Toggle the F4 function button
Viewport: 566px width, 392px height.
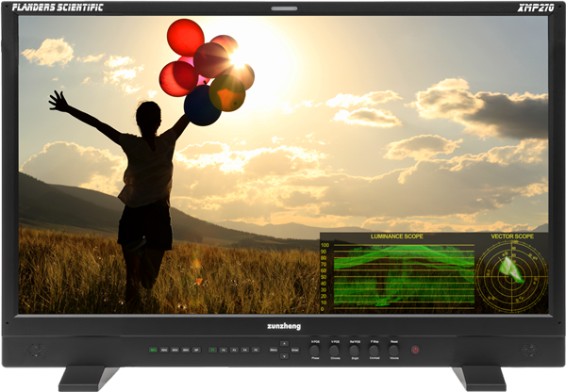pos(245,350)
